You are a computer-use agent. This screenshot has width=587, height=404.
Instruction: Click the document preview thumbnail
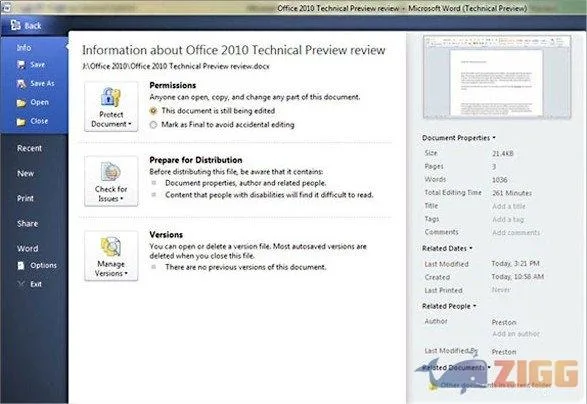point(497,77)
